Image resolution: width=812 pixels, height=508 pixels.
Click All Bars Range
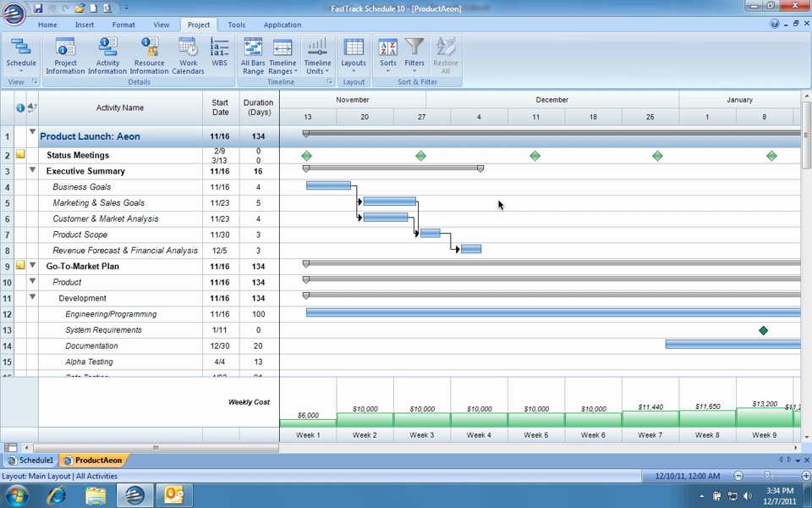253,55
